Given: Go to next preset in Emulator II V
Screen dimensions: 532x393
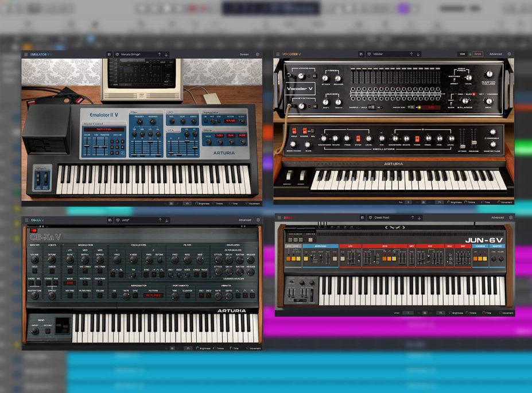Looking at the screenshot, I should (166, 55).
